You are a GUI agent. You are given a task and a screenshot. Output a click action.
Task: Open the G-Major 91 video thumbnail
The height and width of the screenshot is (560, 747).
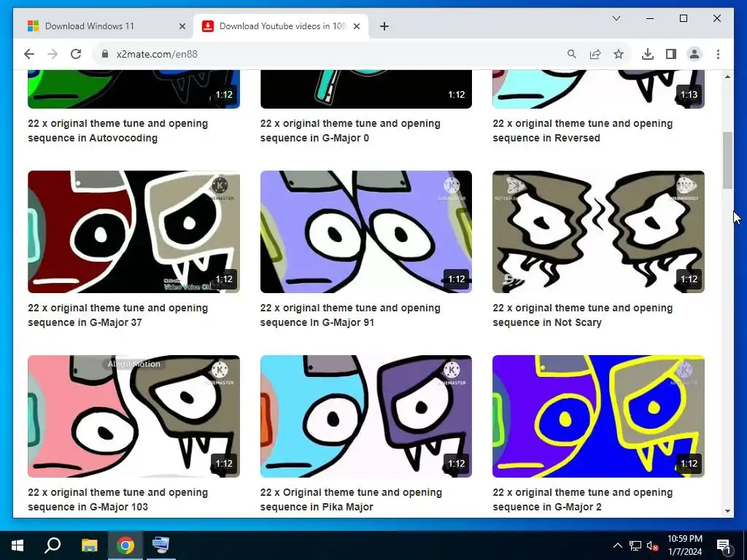pyautogui.click(x=366, y=232)
